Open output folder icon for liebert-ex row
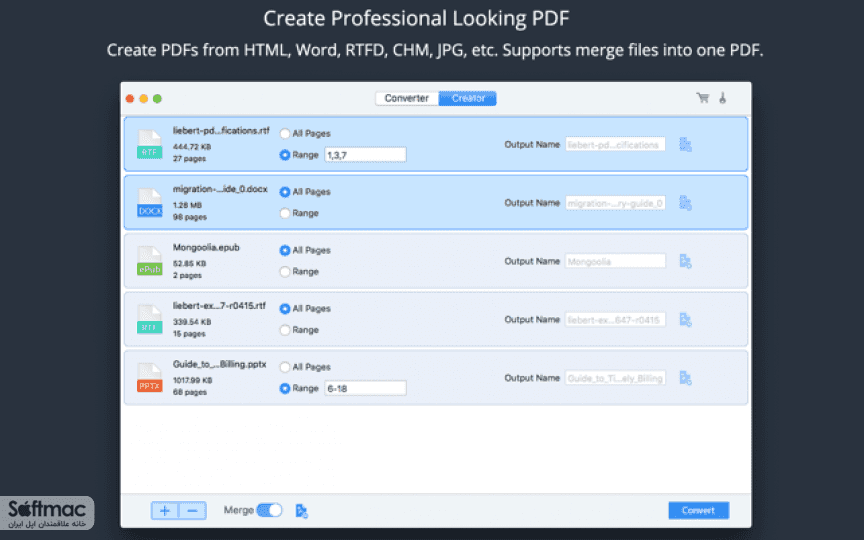This screenshot has height=540, width=864. [685, 320]
